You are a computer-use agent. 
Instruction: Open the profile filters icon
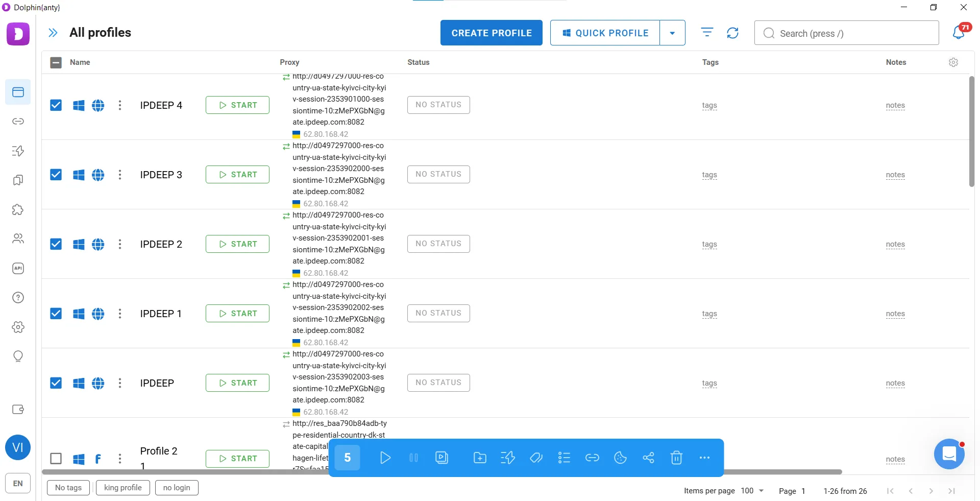(x=707, y=33)
